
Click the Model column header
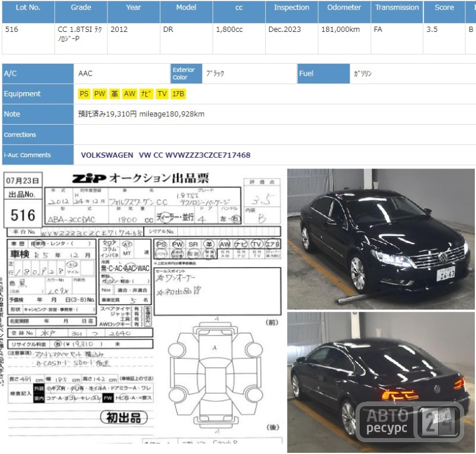[x=186, y=12]
